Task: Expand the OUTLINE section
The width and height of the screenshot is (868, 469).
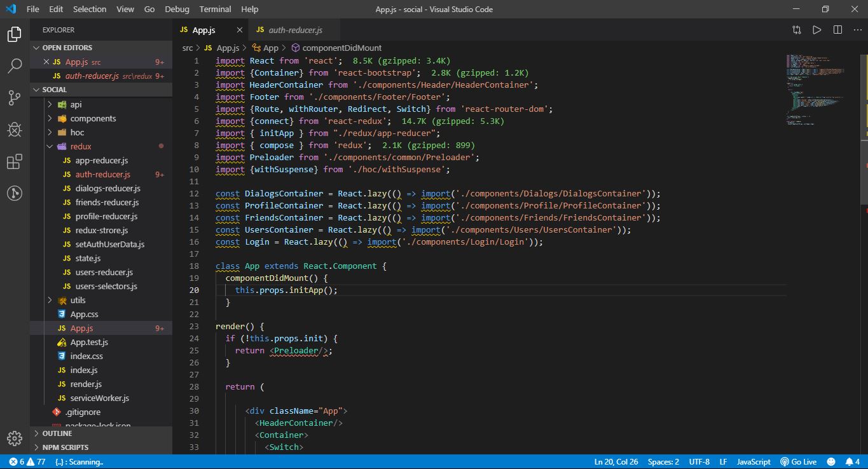Action: (x=57, y=433)
